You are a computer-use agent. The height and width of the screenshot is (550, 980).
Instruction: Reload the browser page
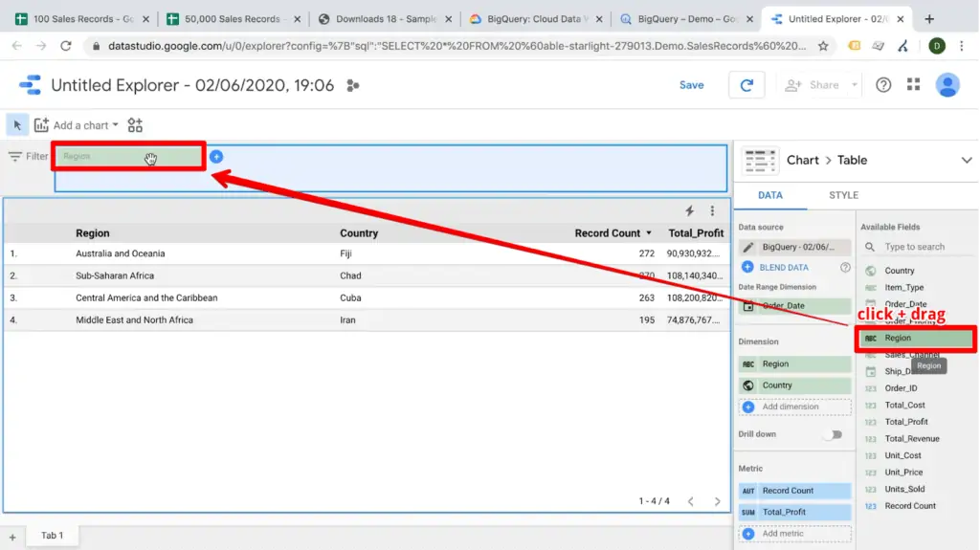(66, 46)
